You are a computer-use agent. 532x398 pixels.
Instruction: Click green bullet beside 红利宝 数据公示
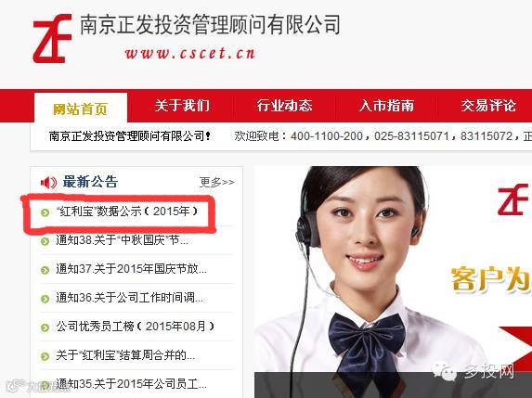[x=45, y=212]
